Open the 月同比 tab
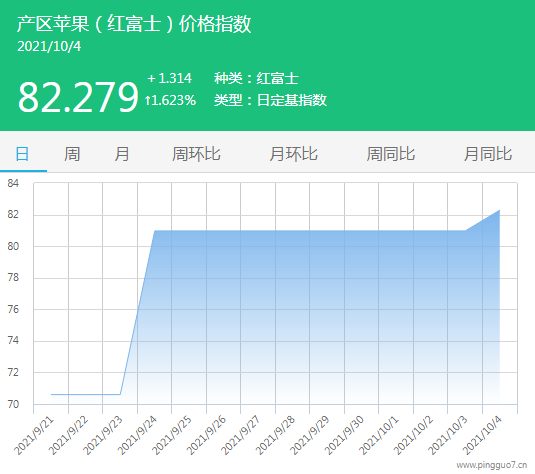Screen dimensions: 535x474 pos(488,154)
